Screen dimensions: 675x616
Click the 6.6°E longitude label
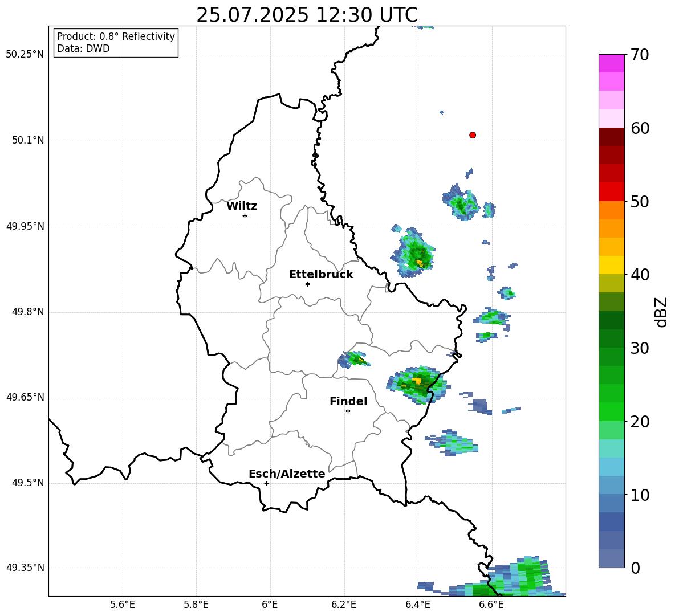point(491,605)
